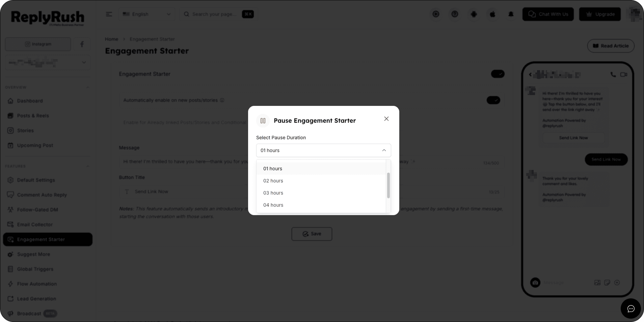Open Follow-Gated DM
Screen dimensions: 644x322
tap(48, 210)
